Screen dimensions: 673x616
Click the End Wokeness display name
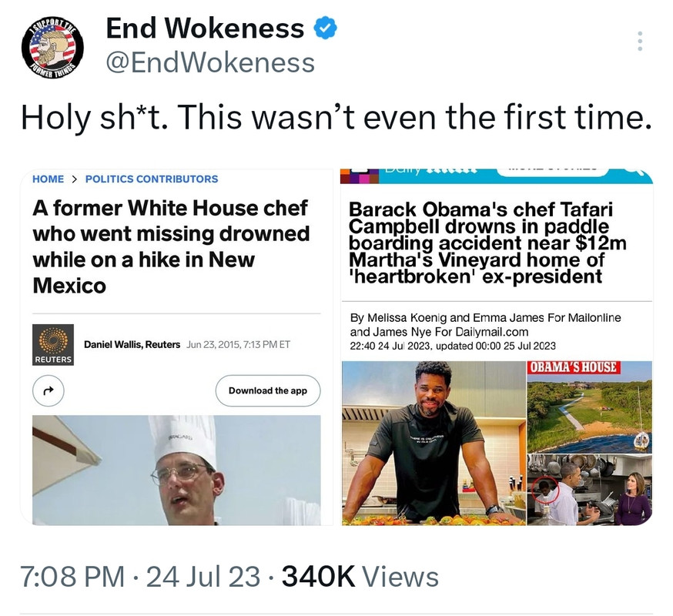point(205,28)
